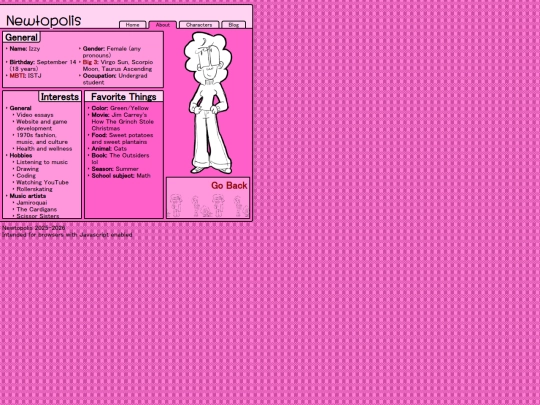Click the Coding hobby item
Screen dimensions: 540x405
click(x=26, y=176)
